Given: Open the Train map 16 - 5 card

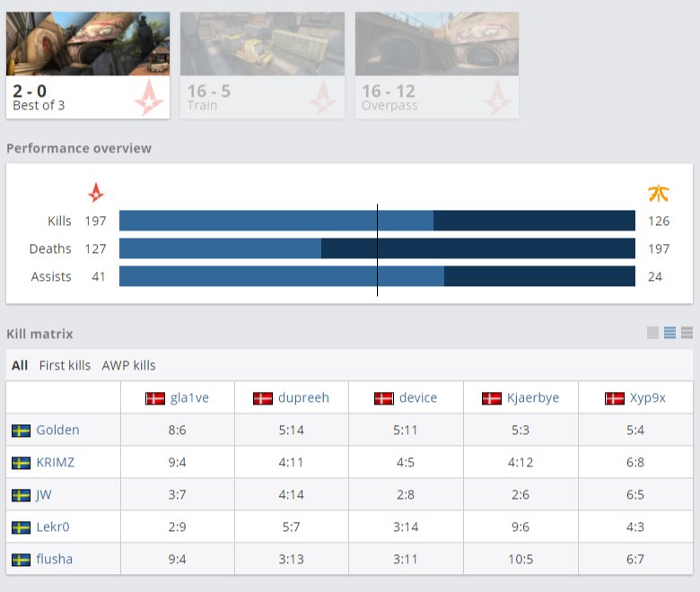Looking at the screenshot, I should [x=262, y=65].
